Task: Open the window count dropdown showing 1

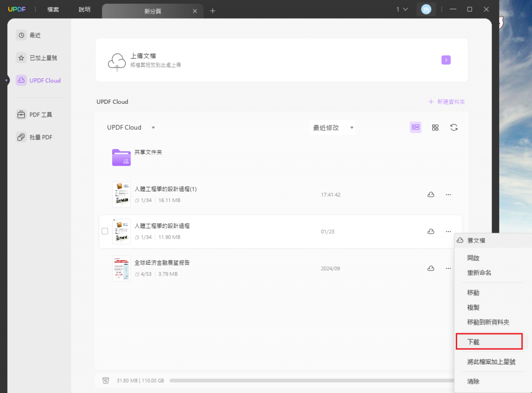Action: [x=402, y=9]
